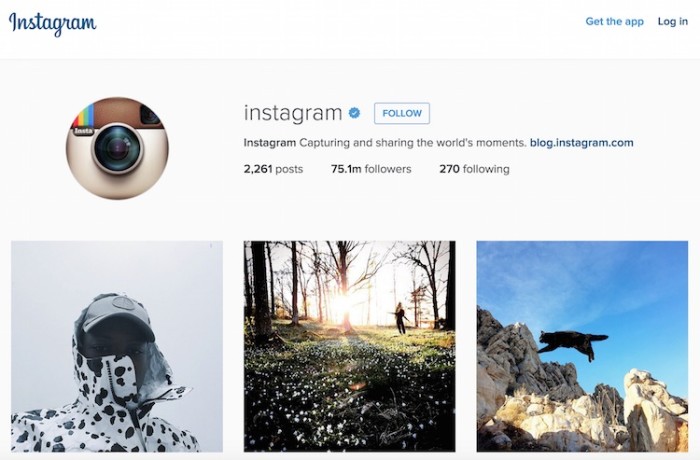Open the sunlit forest photo
Image resolution: width=700 pixels, height=460 pixels.
(x=350, y=347)
